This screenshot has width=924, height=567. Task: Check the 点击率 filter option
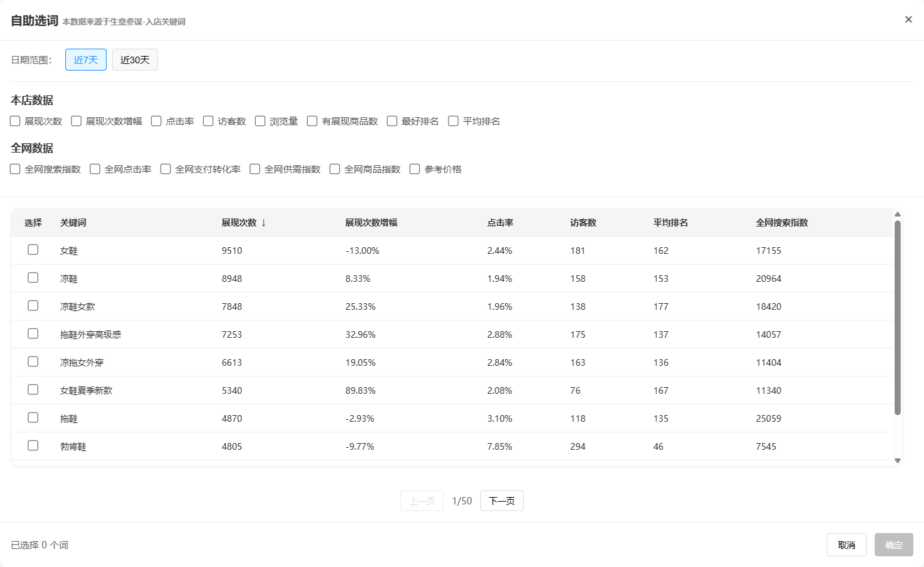point(157,121)
